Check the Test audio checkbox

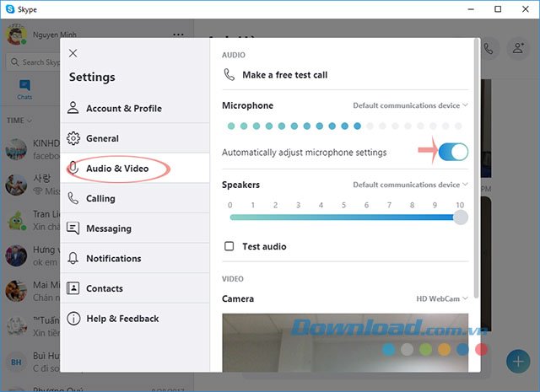pos(229,246)
